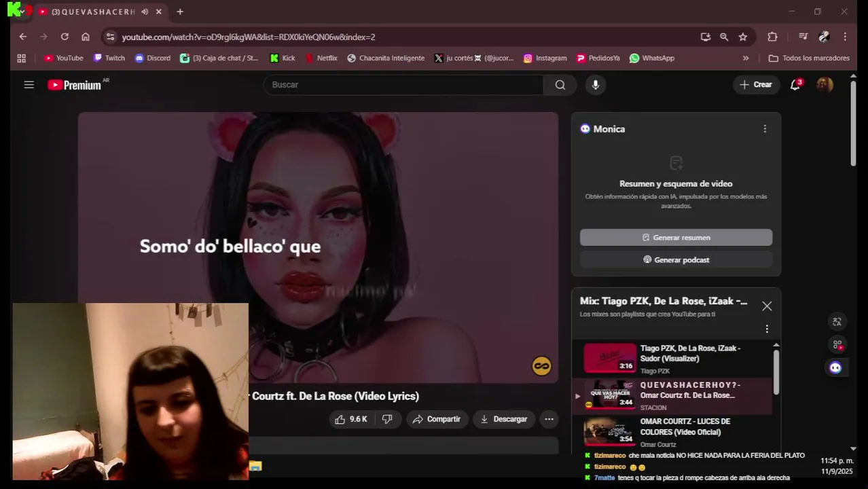Click the video player area
The image size is (868, 489).
coord(318,248)
